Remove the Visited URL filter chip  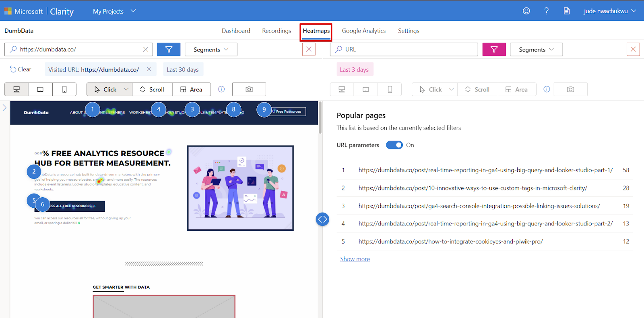(x=149, y=69)
